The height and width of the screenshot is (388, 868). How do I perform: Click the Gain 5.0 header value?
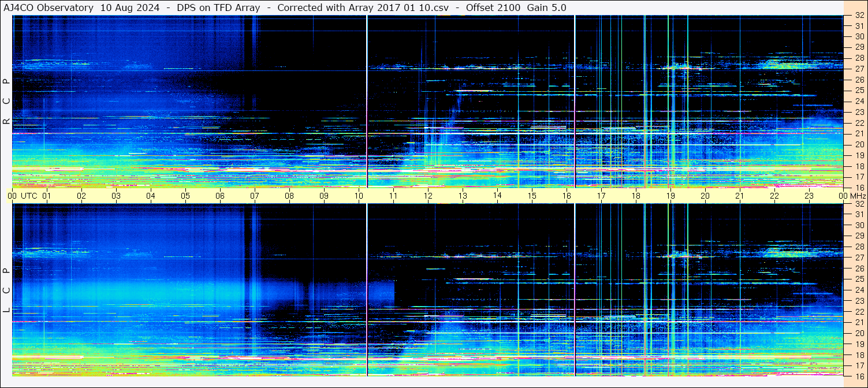pos(546,8)
